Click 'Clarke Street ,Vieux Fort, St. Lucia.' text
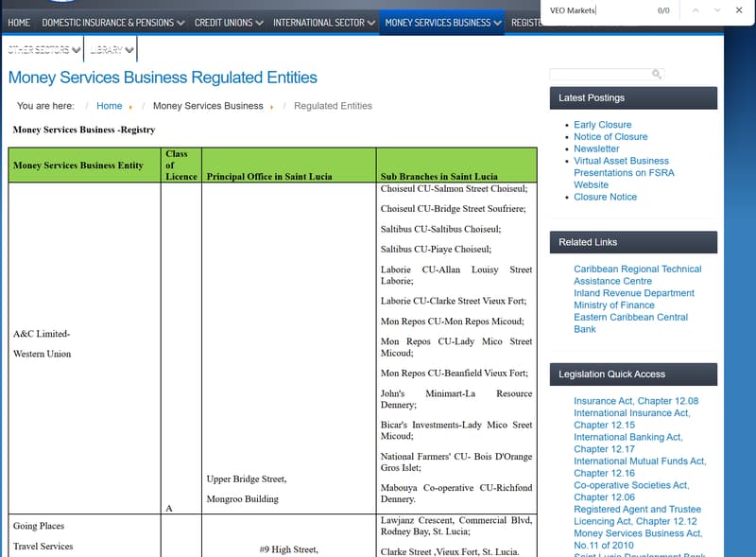756x557 pixels. (450, 551)
